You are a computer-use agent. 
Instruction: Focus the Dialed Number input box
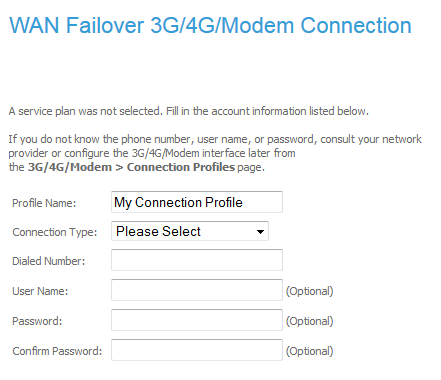(x=197, y=260)
